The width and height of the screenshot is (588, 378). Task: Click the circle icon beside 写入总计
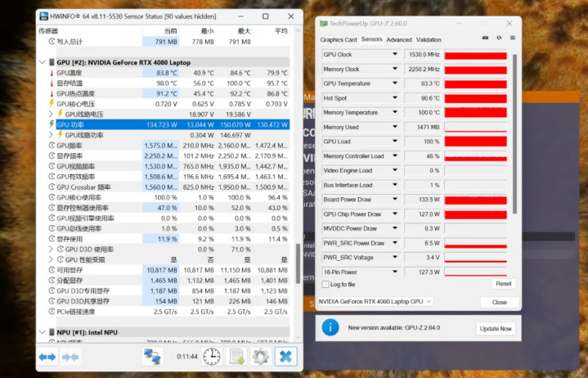coord(52,41)
